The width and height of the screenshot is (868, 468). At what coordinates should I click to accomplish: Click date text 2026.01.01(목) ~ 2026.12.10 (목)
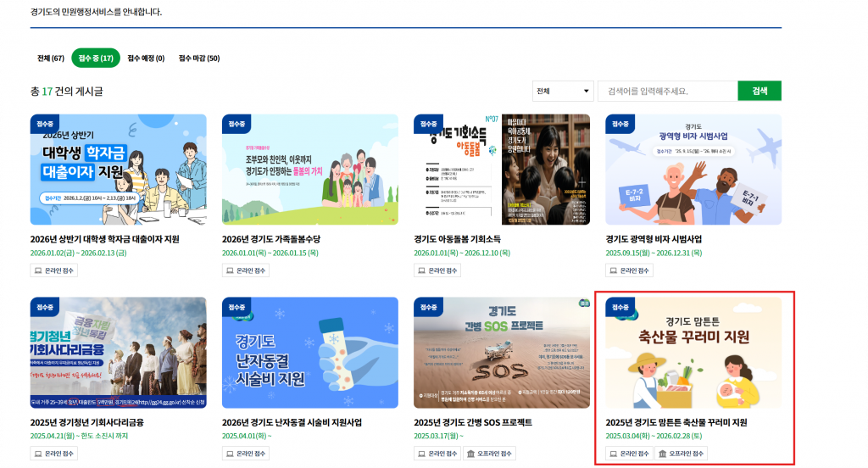462,253
